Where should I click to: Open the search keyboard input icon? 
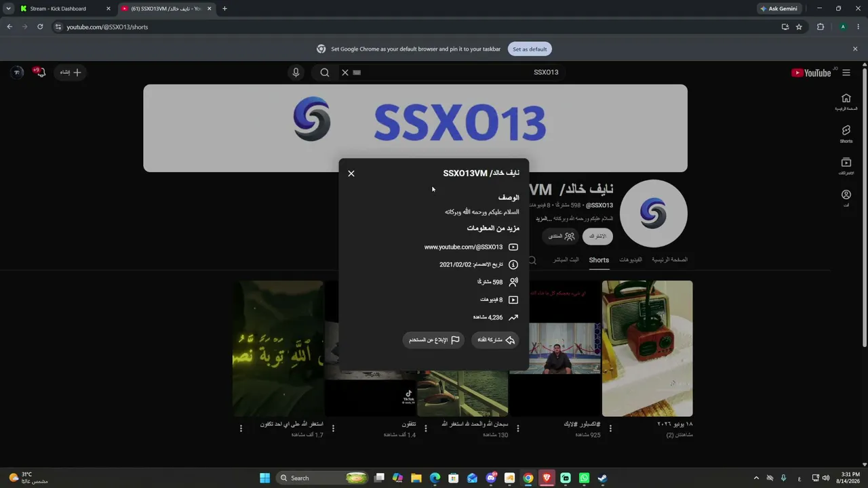(357, 73)
